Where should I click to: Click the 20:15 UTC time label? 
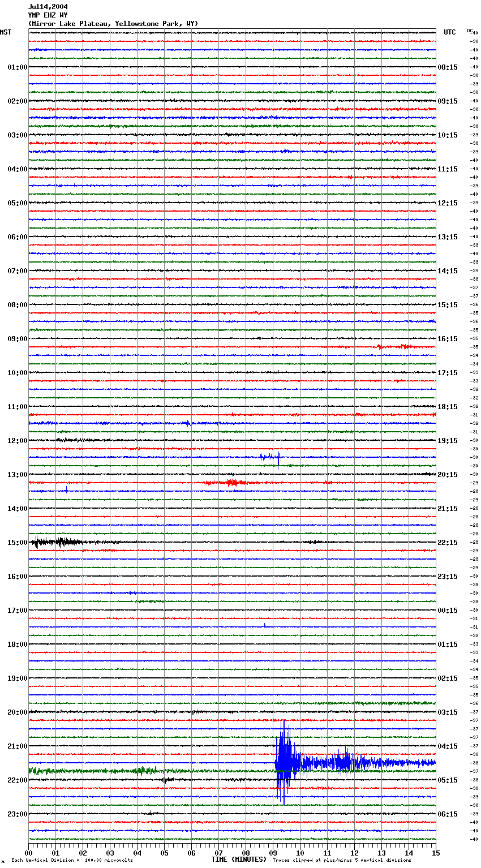click(448, 475)
